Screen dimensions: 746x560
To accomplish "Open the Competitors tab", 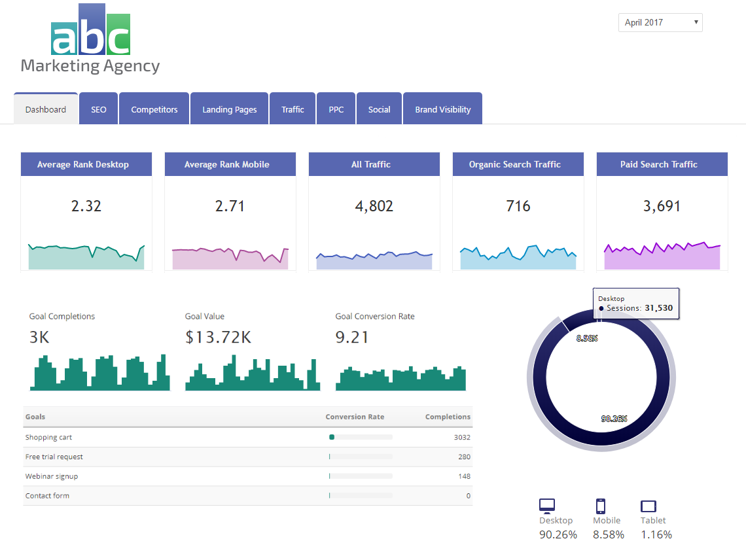I will (x=154, y=109).
